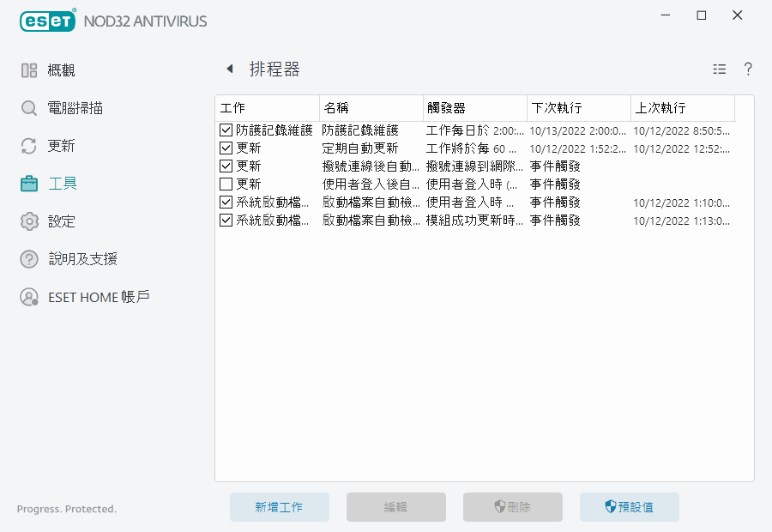Image resolution: width=772 pixels, height=532 pixels.
Task: Open the scheduler list view options icon
Action: [x=719, y=69]
